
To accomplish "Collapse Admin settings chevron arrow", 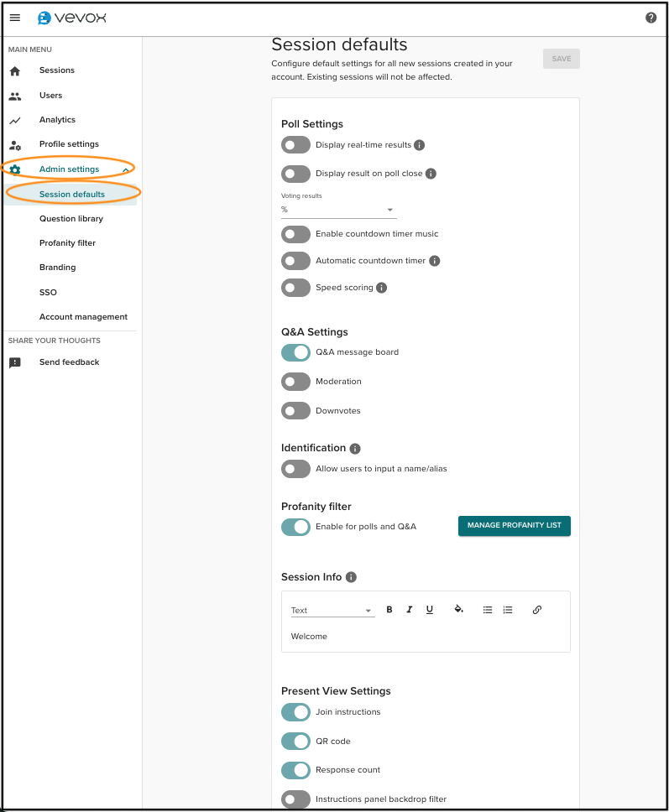I will pyautogui.click(x=125, y=169).
